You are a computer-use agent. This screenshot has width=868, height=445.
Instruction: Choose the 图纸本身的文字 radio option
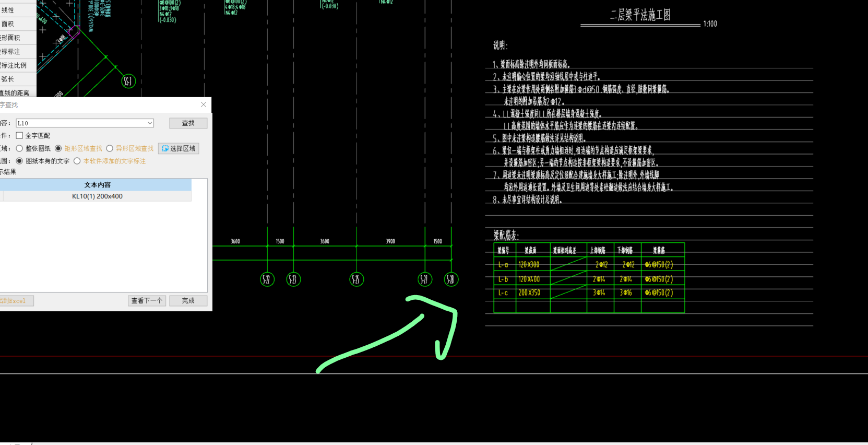point(19,161)
